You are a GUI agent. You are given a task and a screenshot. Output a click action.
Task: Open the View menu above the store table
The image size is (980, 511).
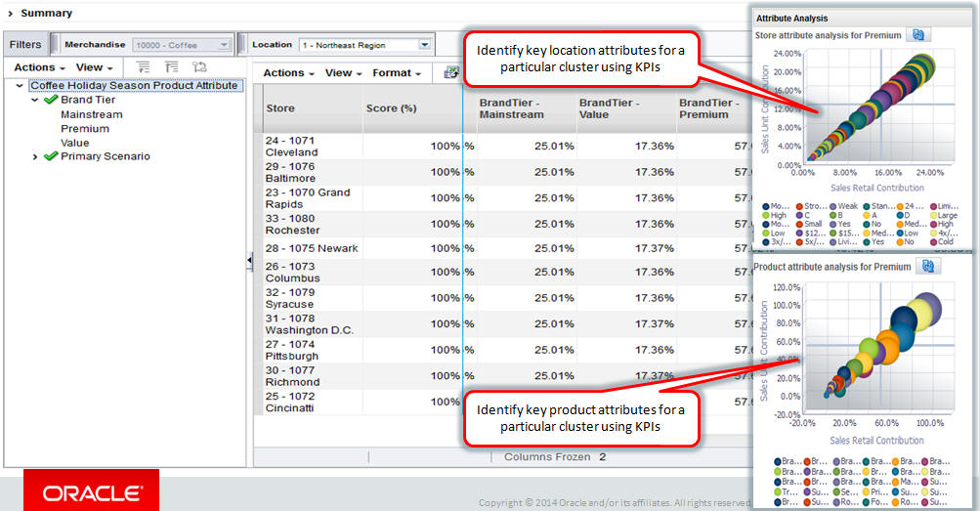click(343, 72)
